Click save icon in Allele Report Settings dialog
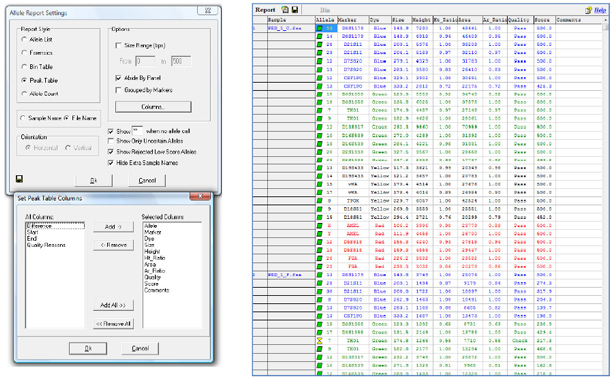The image size is (616, 381). click(19, 179)
